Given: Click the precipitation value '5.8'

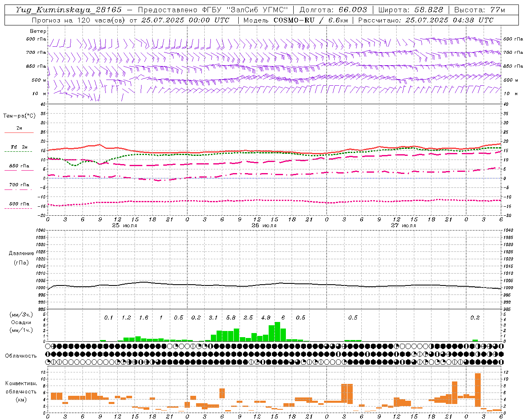Looking at the screenshot, I should tap(231, 317).
